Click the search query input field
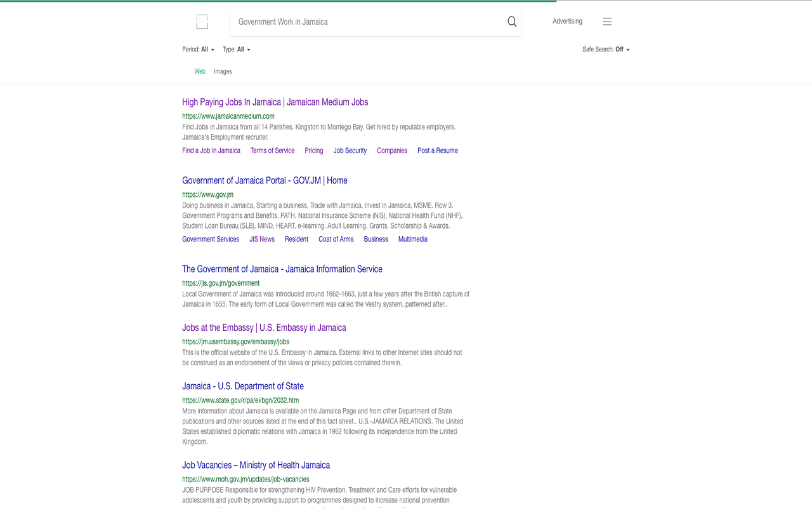This screenshot has height=508, width=812. point(368,22)
